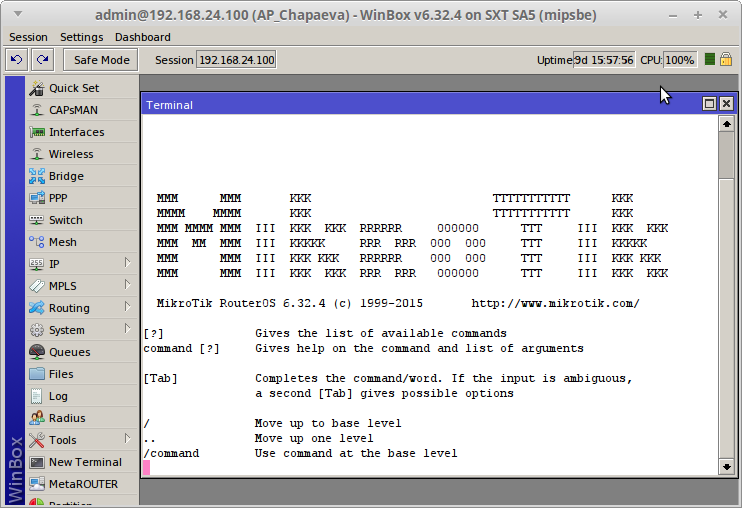This screenshot has width=742, height=508.
Task: Toggle Safe Mode button
Action: [101, 60]
